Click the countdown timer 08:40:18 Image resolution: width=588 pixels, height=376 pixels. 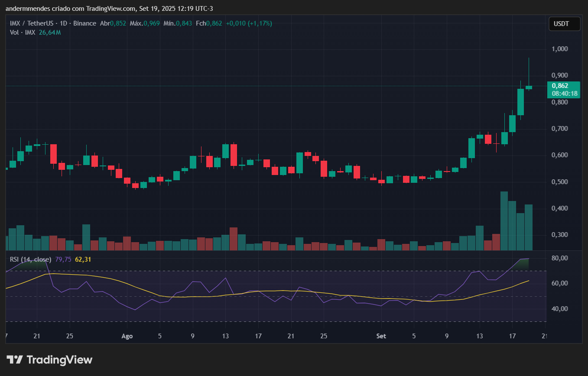click(565, 94)
